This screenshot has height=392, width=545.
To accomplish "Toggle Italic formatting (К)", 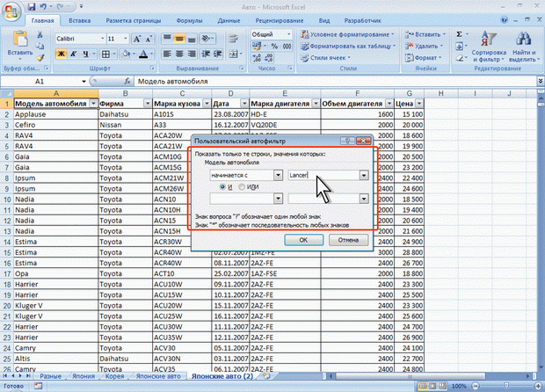I will pos(73,54).
